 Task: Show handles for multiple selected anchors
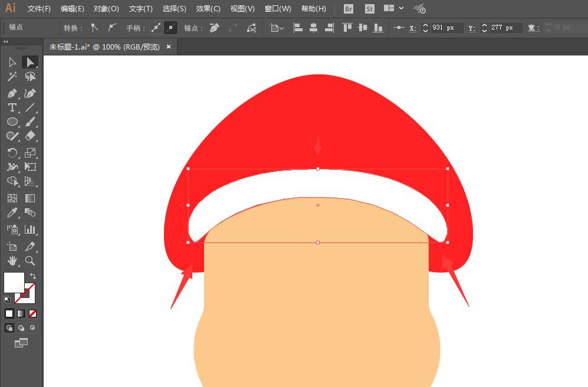[x=156, y=28]
